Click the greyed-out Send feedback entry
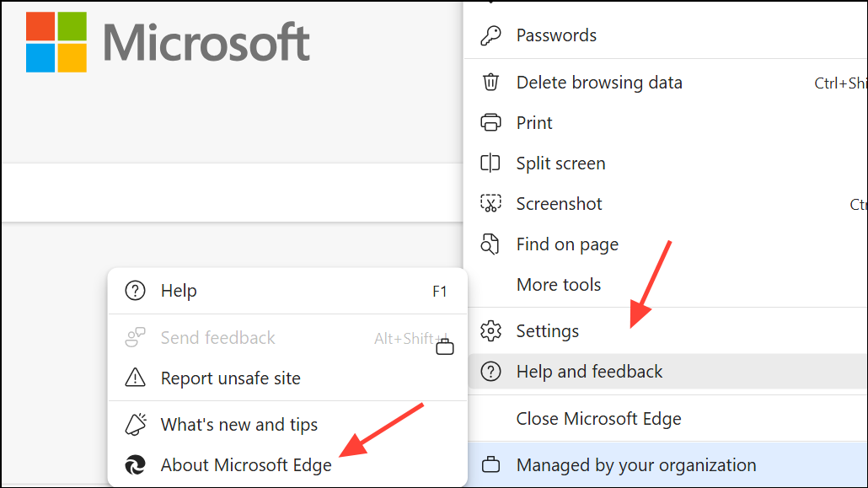 217,338
